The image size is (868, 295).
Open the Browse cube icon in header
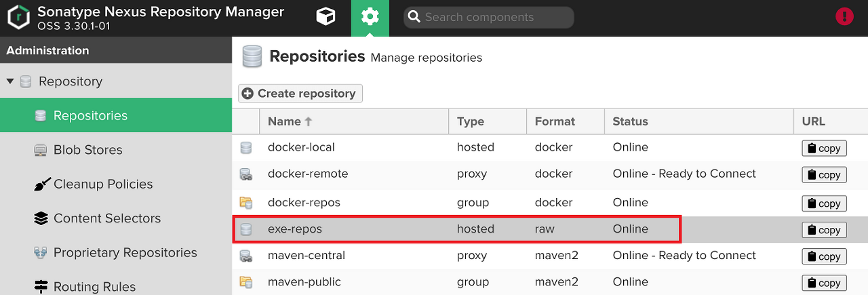[x=326, y=17]
